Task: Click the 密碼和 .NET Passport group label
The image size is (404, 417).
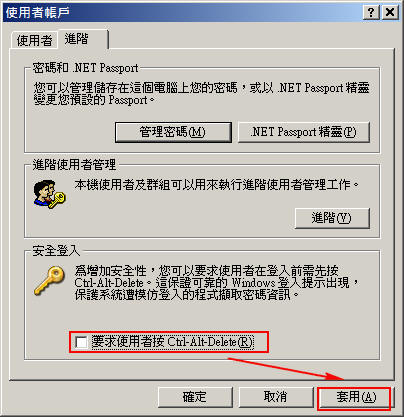Action: pos(85,68)
